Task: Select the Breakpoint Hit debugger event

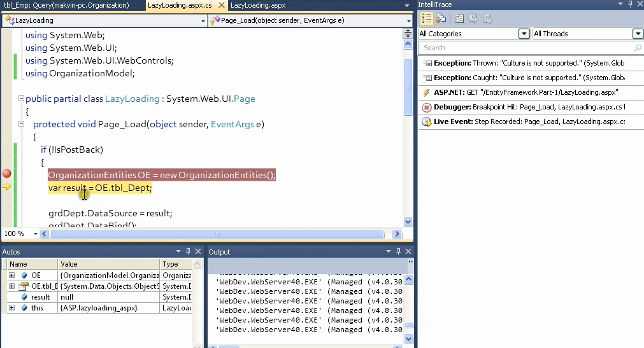Action: click(529, 107)
